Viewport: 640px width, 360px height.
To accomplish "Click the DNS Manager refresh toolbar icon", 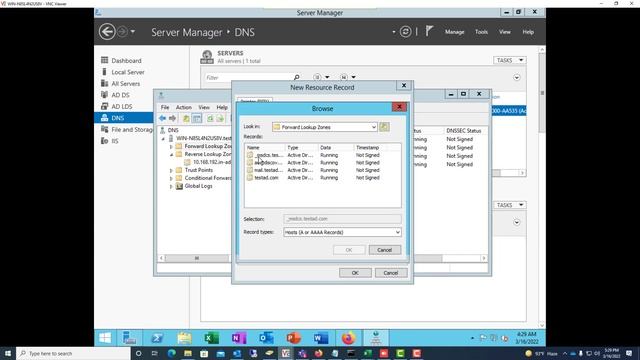I will [210, 118].
